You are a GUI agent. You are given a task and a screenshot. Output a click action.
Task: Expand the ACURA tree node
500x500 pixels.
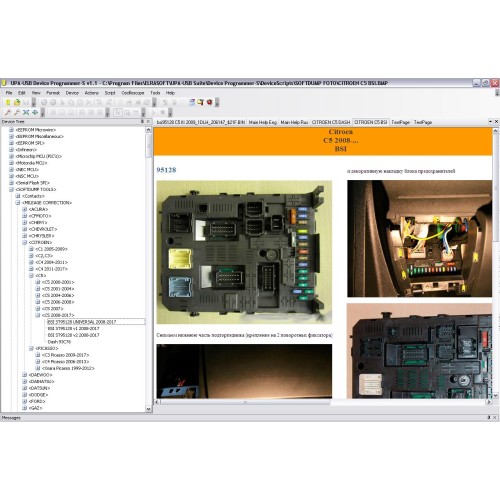[x=25, y=209]
